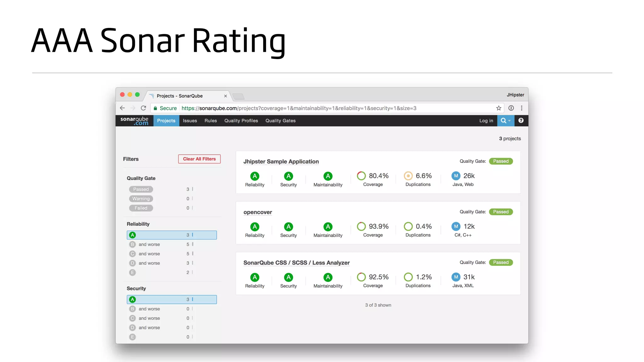Image resolution: width=644 pixels, height=362 pixels.
Task: Click the extension icon beside the bookmark star
Action: point(511,108)
